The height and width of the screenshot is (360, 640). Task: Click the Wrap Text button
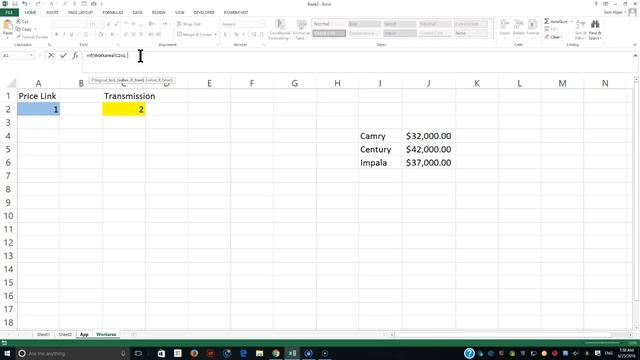coord(189,24)
